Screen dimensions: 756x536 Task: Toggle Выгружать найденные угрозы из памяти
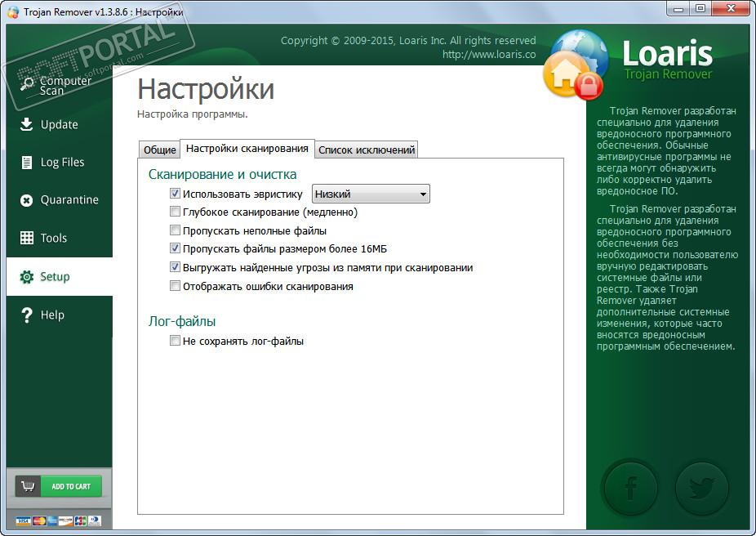point(175,267)
